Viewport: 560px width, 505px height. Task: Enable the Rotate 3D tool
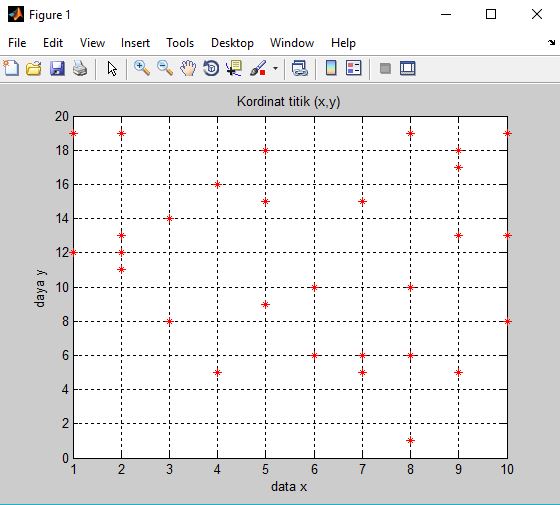click(x=211, y=68)
